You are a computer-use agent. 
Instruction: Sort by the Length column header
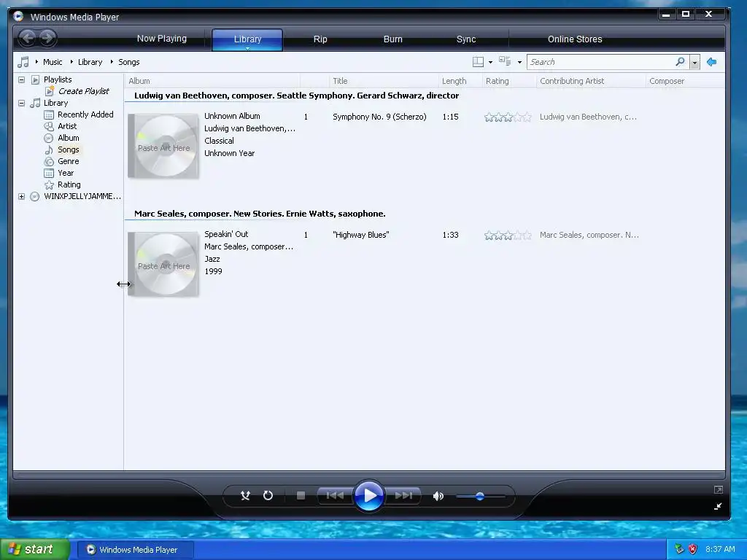[460, 81]
